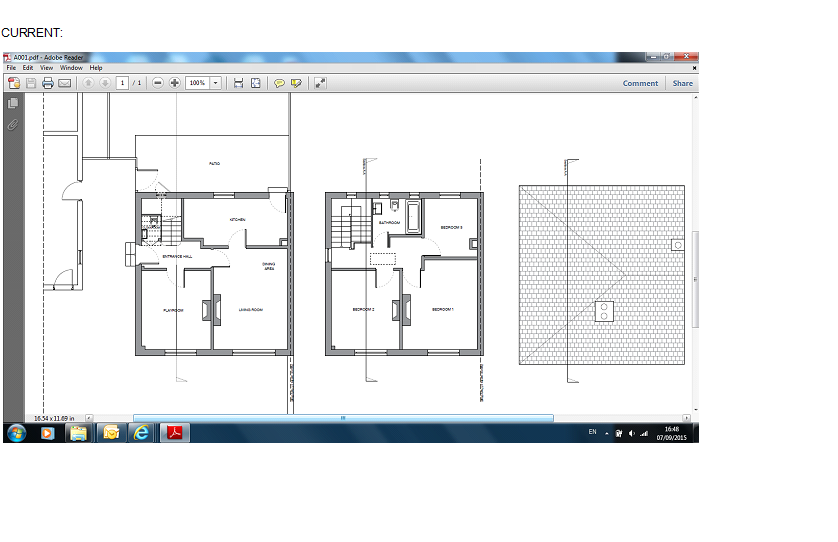
Task: Open the Comment pane
Action: (x=640, y=83)
